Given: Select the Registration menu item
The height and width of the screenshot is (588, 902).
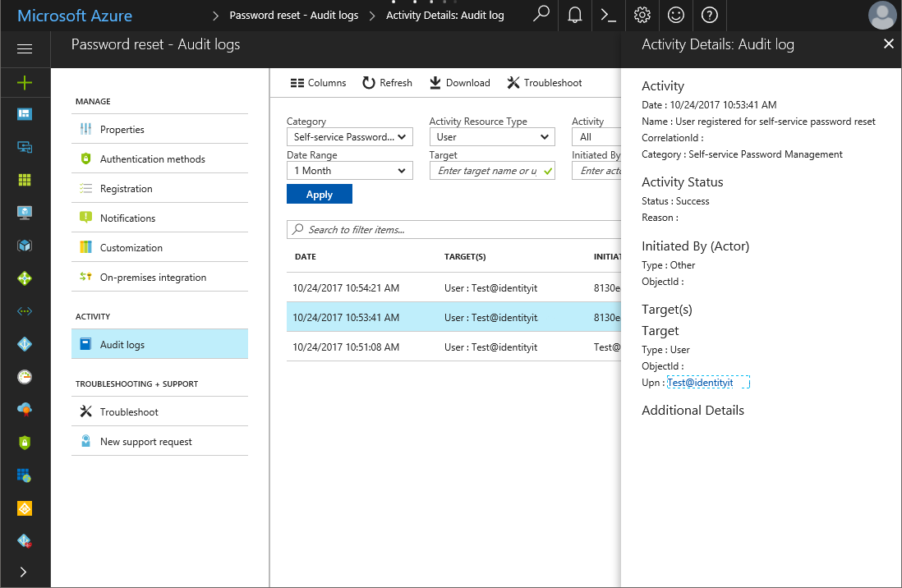Looking at the screenshot, I should (x=127, y=189).
